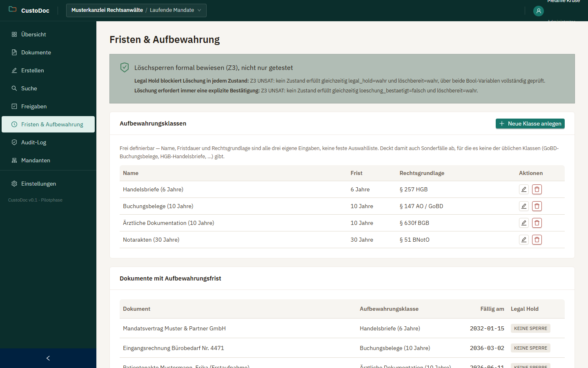Click the CustoDoc v0.1 Pilotphase version label
The width and height of the screenshot is (588, 368).
point(35,200)
